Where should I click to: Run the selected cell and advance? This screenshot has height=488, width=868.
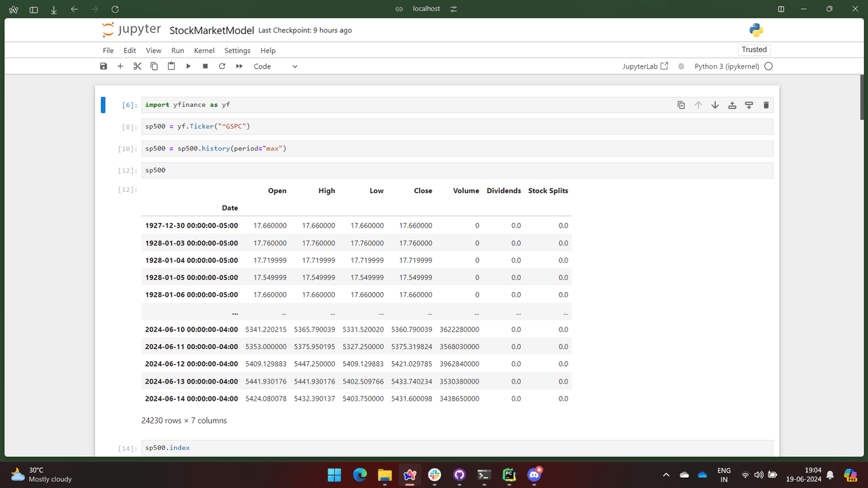point(189,66)
